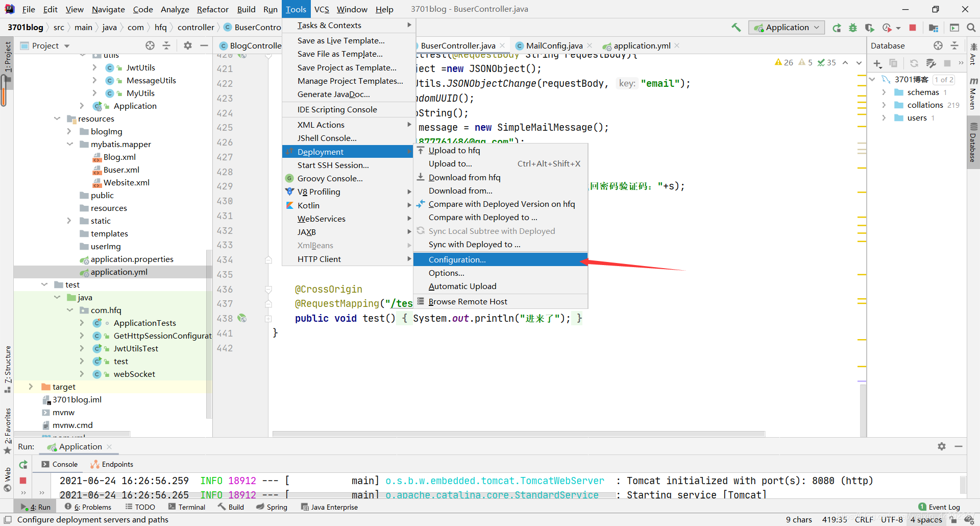Viewport: 980px width, 526px height.
Task: Open Start SSH Session...
Action: (x=348, y=165)
